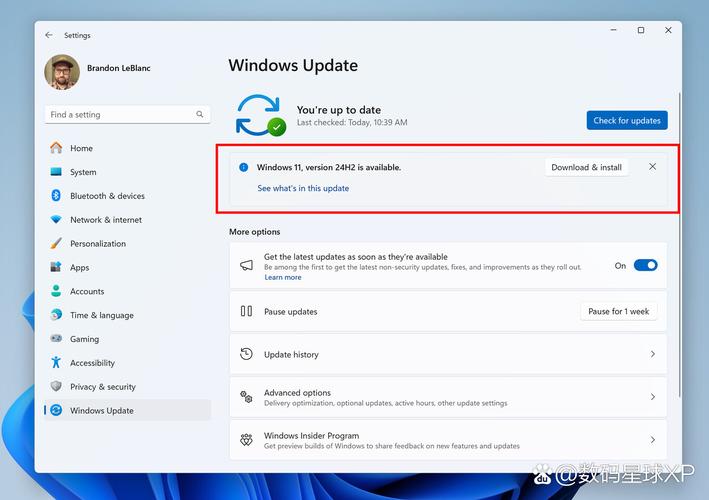Click the Apps icon in sidebar
The image size is (709, 500).
56,267
